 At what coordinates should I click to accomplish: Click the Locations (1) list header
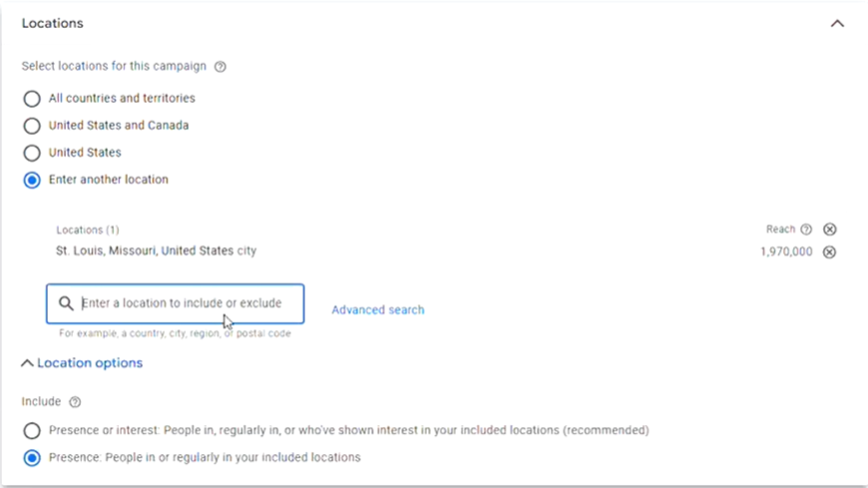(88, 230)
